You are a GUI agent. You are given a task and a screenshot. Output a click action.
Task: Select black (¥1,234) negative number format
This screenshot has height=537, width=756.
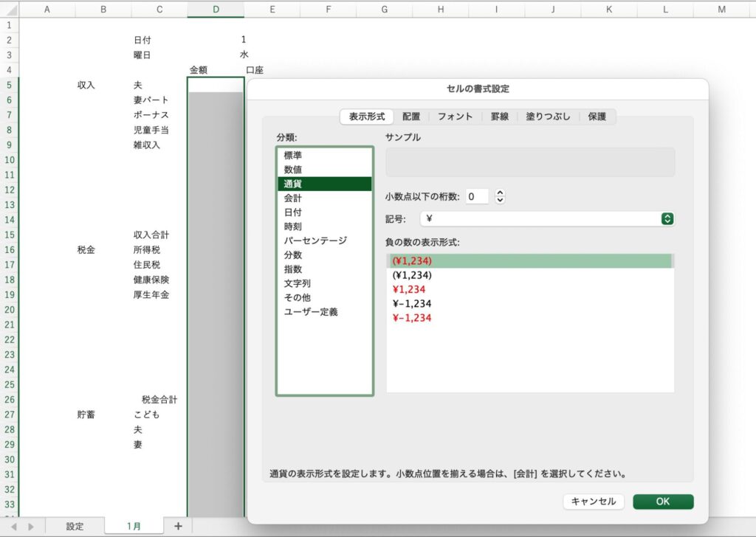click(x=412, y=275)
